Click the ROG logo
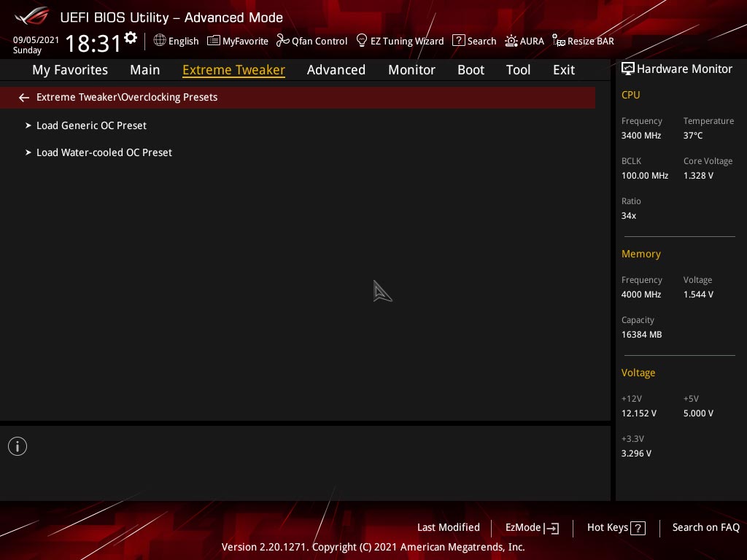 click(31, 17)
